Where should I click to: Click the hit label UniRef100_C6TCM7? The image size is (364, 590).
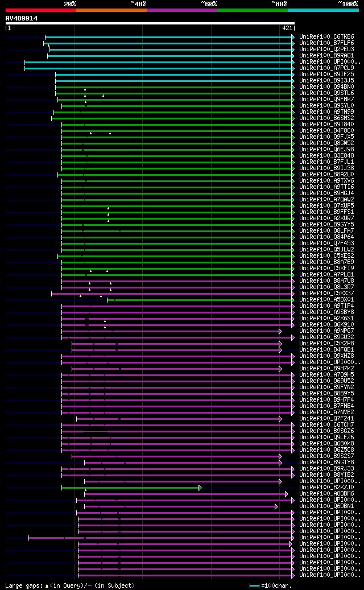pos(326,425)
